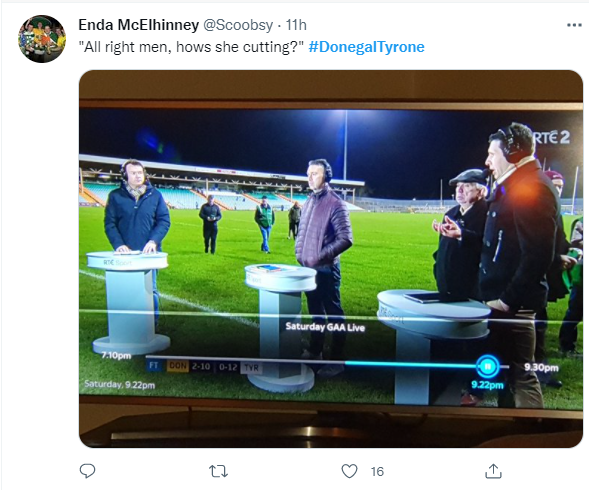Open the @Scoobsy handle profile
Screen dimensions: 589x490
(x=238, y=25)
